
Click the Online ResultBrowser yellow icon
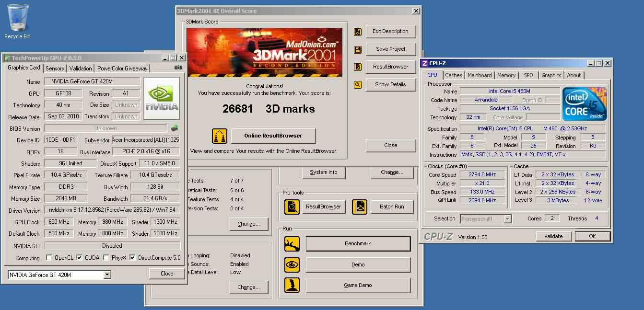[220, 136]
